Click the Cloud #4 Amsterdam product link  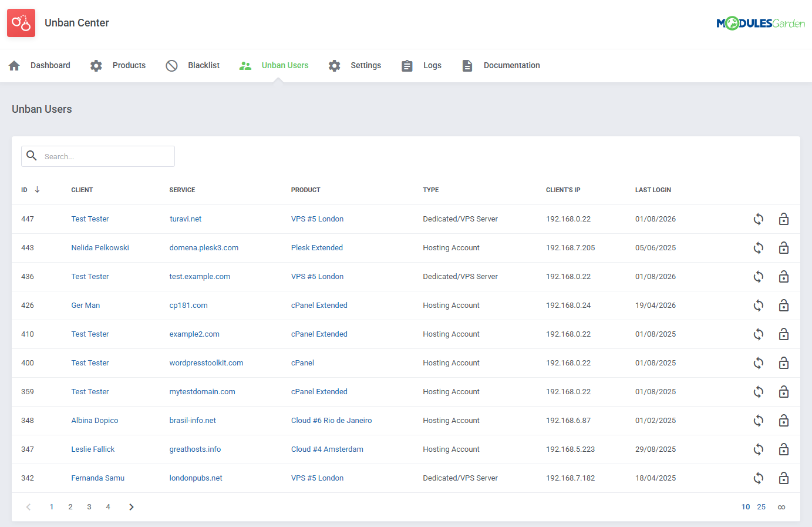pos(328,449)
